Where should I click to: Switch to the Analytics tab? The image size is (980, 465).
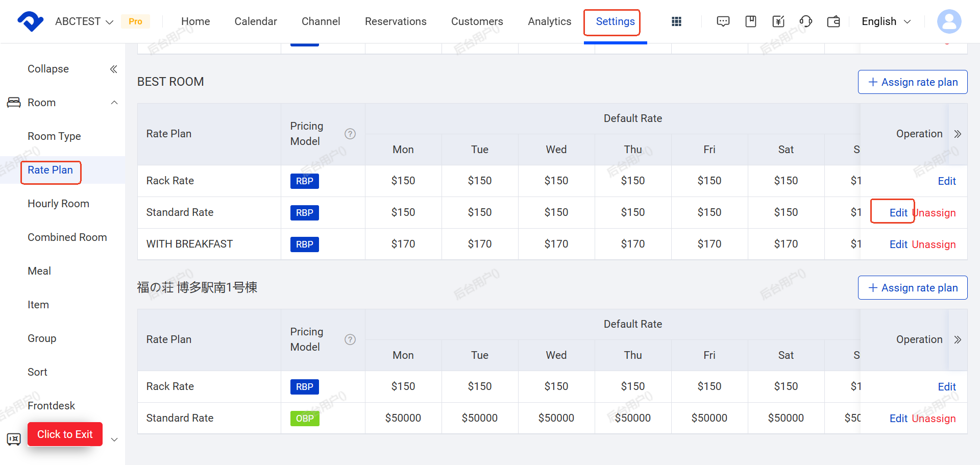tap(550, 21)
